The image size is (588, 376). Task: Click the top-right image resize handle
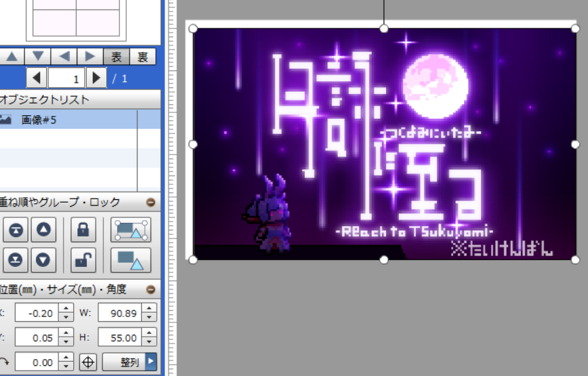click(x=575, y=28)
